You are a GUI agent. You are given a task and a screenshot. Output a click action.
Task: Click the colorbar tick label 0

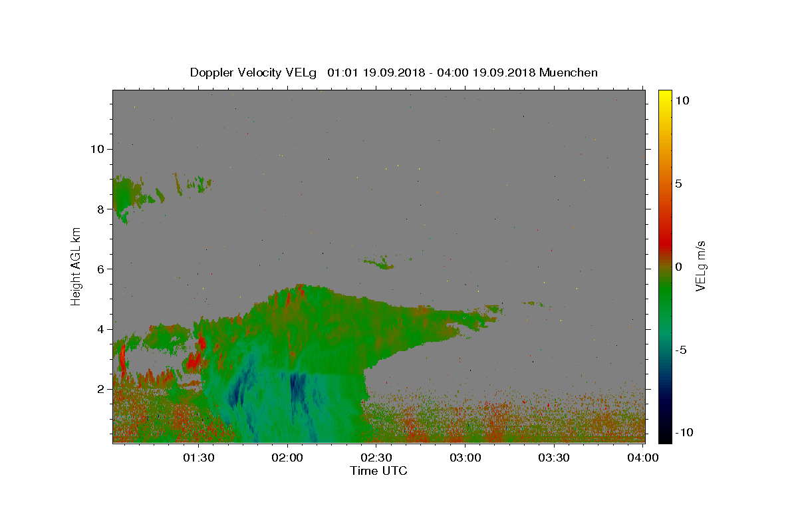coord(679,267)
